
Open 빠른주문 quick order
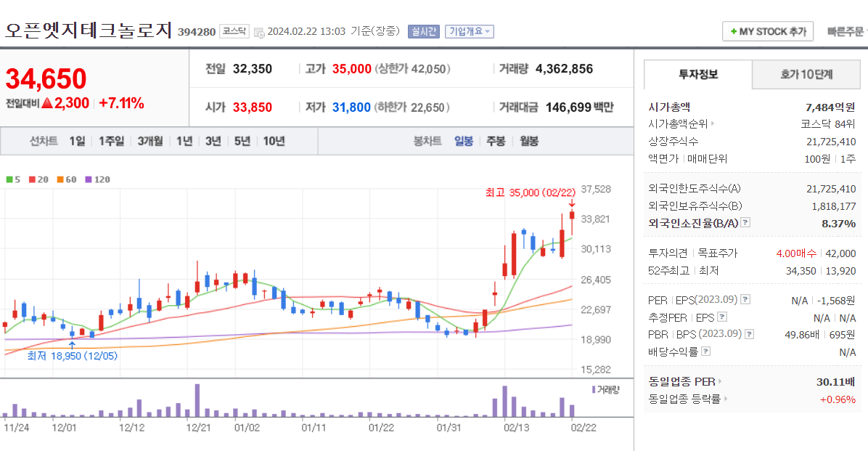pos(846,31)
